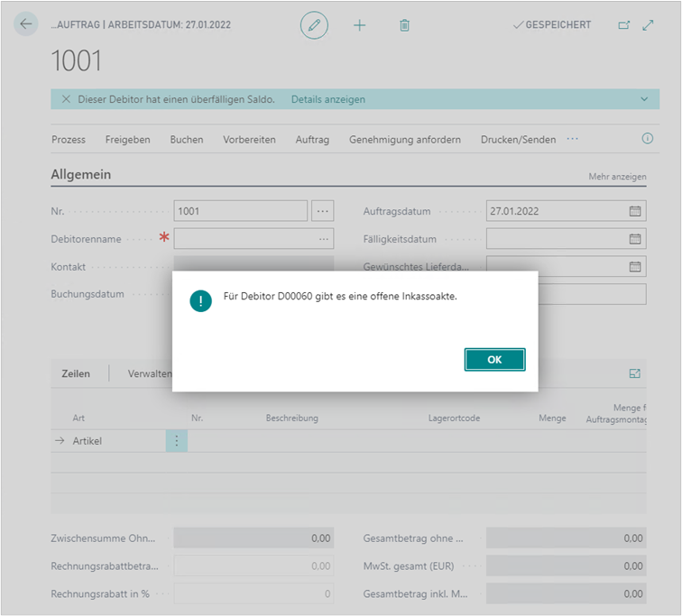Open the Vorbereiten menu

(x=249, y=140)
